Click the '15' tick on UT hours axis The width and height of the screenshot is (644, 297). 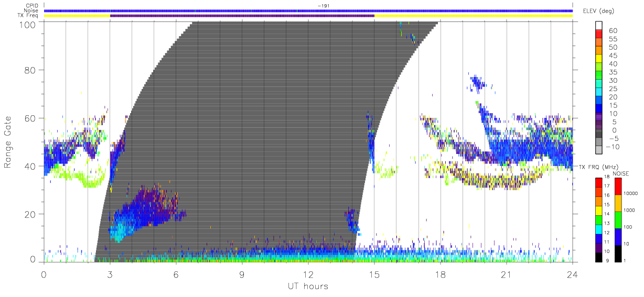click(x=374, y=273)
